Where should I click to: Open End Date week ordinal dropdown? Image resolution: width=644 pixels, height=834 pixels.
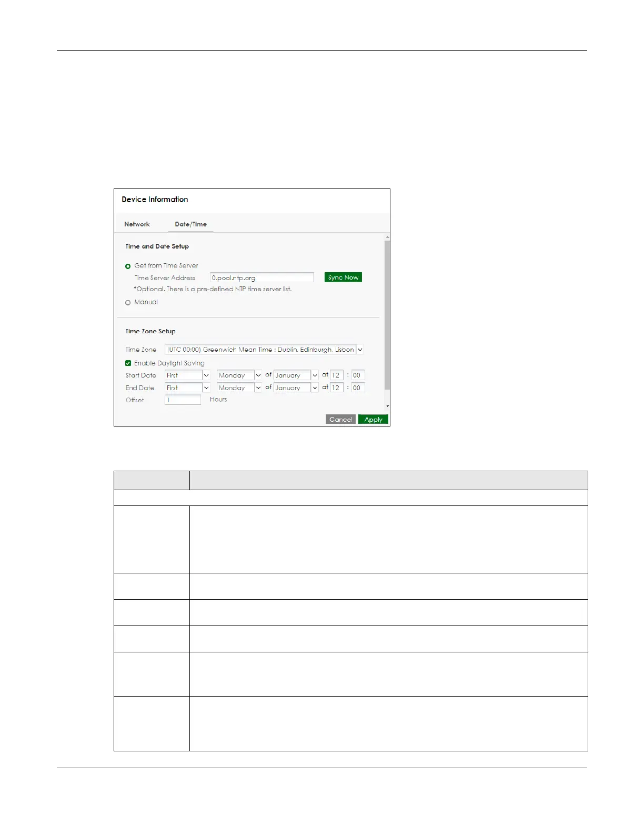(x=187, y=388)
